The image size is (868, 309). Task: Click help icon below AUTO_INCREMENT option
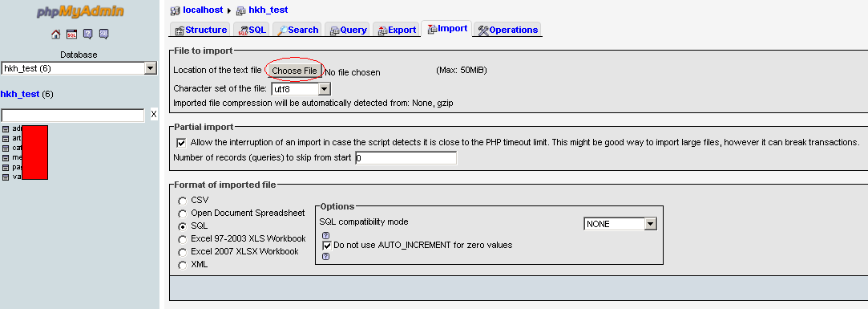[326, 256]
